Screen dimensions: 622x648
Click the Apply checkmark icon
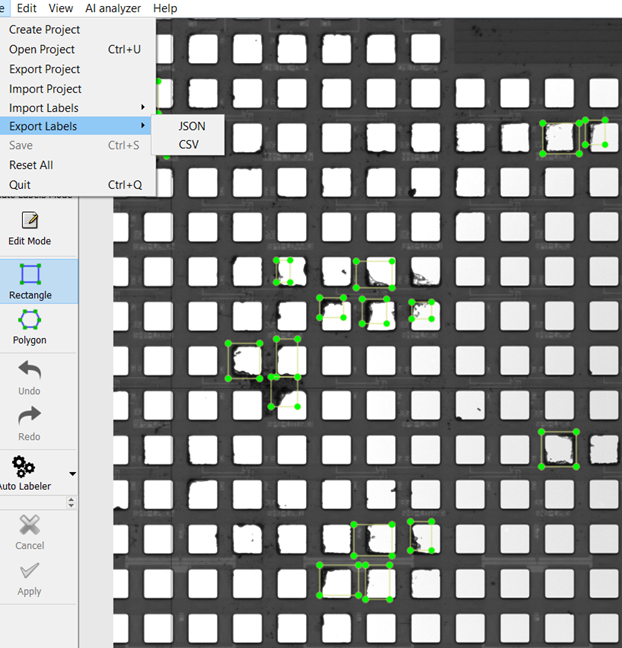pyautogui.click(x=30, y=571)
